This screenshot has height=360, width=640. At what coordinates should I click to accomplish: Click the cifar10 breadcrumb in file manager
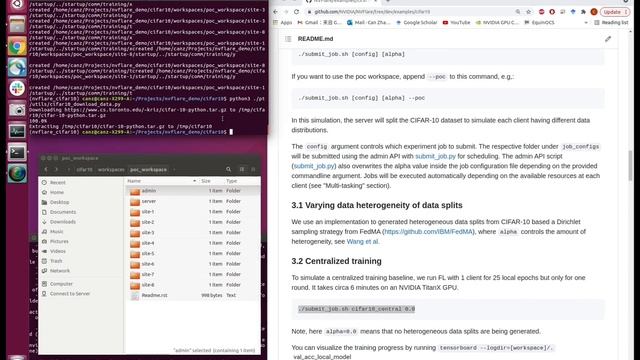pos(84,169)
